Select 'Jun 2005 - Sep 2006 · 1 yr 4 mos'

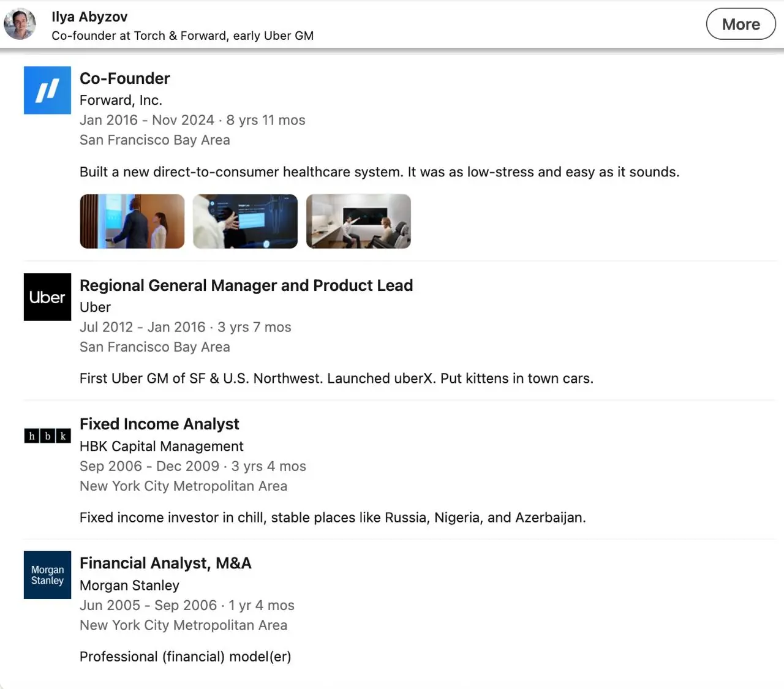click(x=187, y=605)
